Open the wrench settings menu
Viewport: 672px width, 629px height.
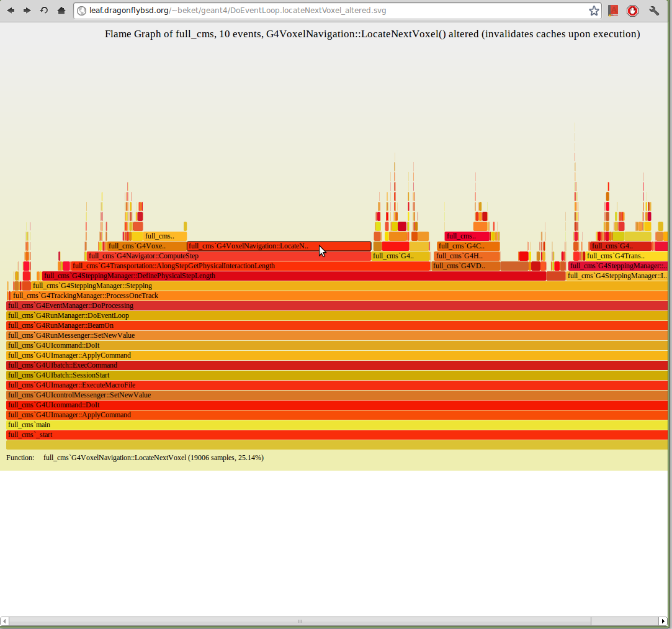(x=654, y=11)
